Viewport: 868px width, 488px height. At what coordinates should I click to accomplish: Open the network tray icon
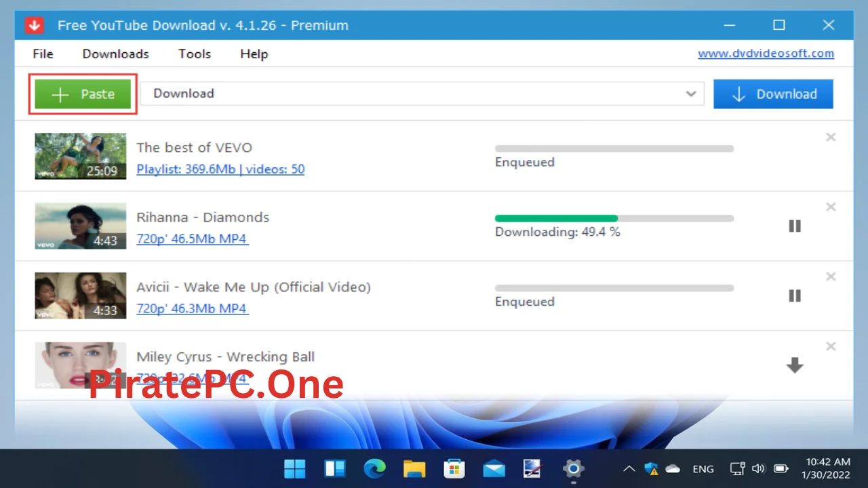(738, 468)
